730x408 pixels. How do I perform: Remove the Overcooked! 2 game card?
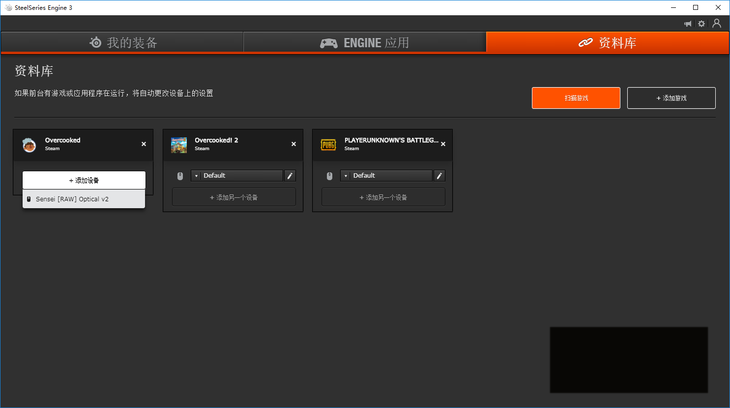point(294,144)
